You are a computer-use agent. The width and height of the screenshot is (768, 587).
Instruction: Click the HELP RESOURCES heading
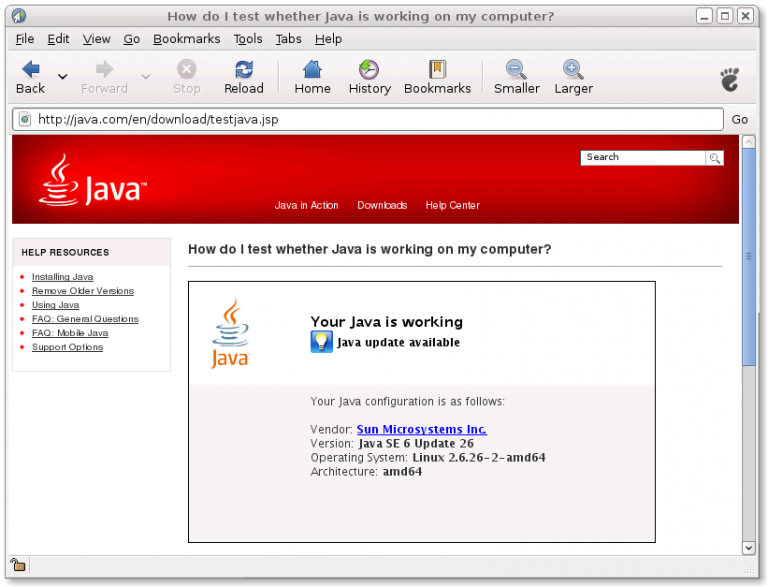pos(65,252)
